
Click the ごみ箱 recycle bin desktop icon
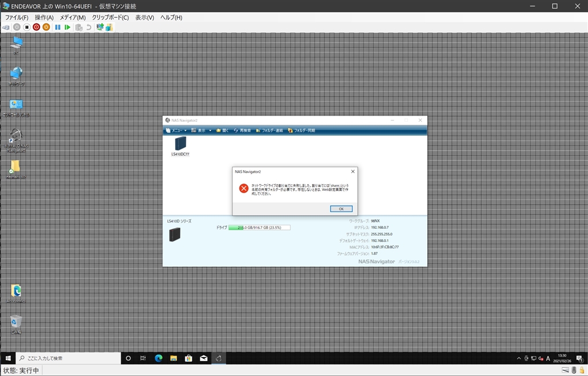click(16, 324)
